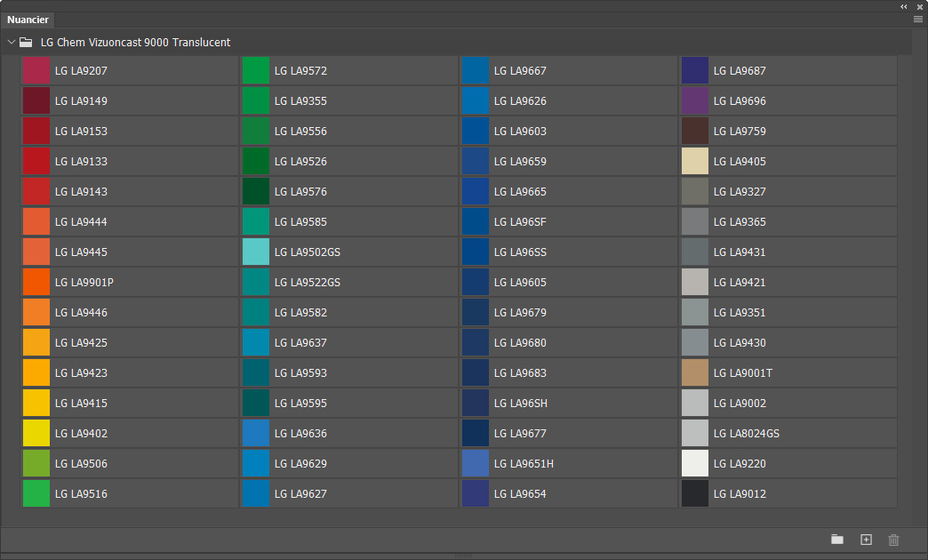The width and height of the screenshot is (928, 560).
Task: Delete swatch using trash icon
Action: click(x=893, y=540)
